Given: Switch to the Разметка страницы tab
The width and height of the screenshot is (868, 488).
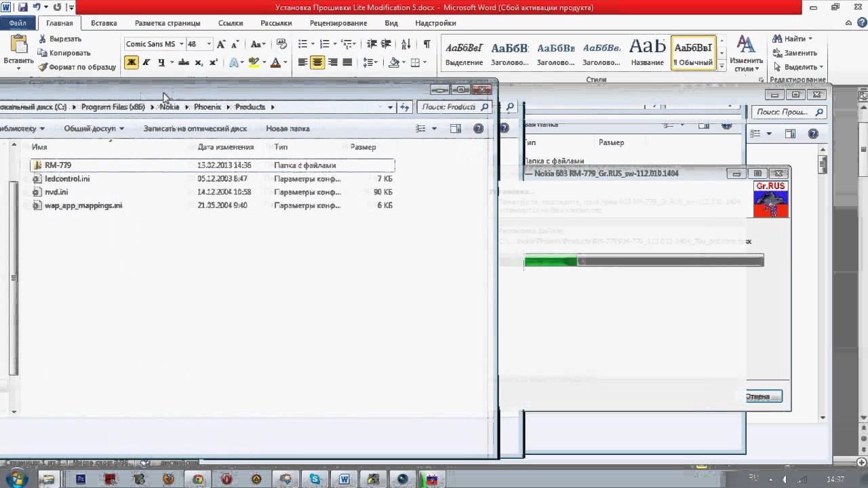Looking at the screenshot, I should tap(167, 23).
